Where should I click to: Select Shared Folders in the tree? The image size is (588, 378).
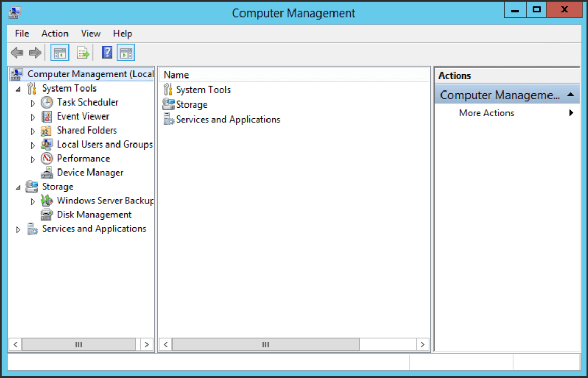(86, 130)
